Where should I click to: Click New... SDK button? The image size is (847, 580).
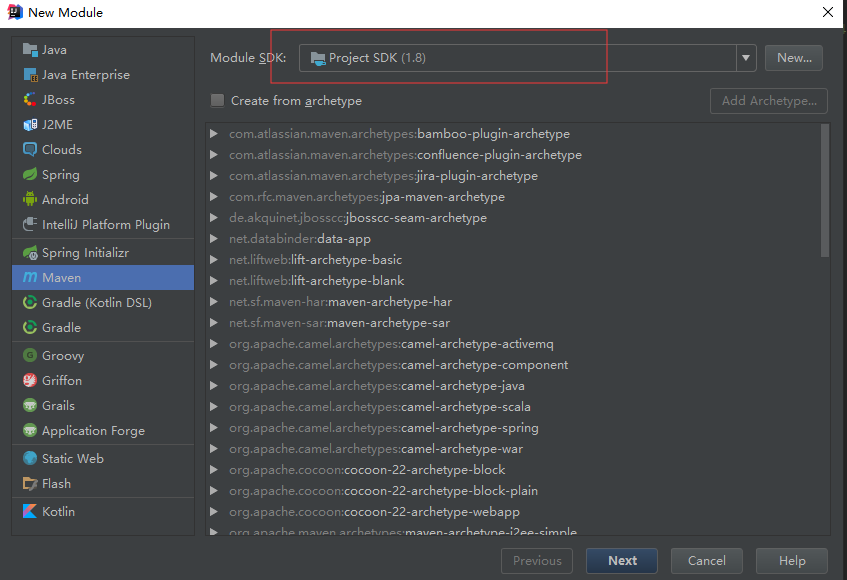click(x=794, y=58)
